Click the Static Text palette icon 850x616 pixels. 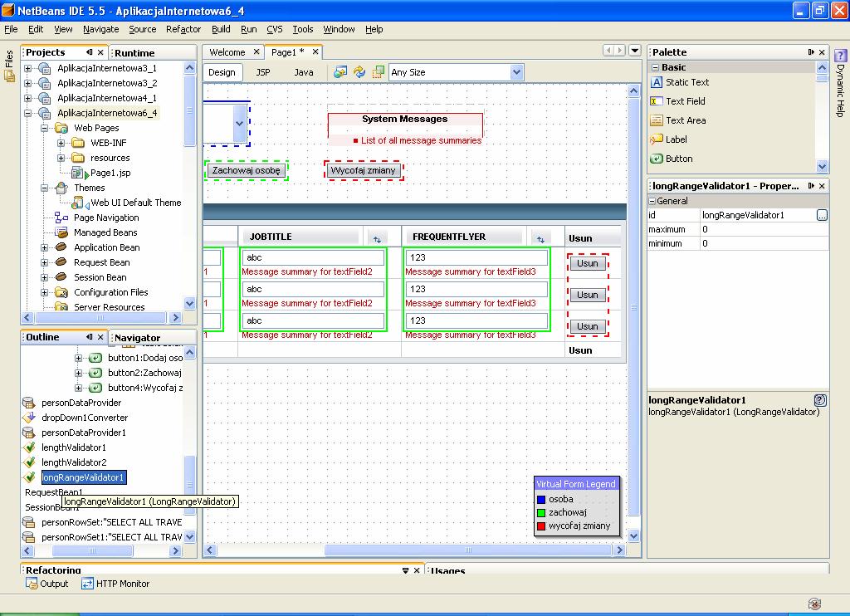(x=657, y=82)
